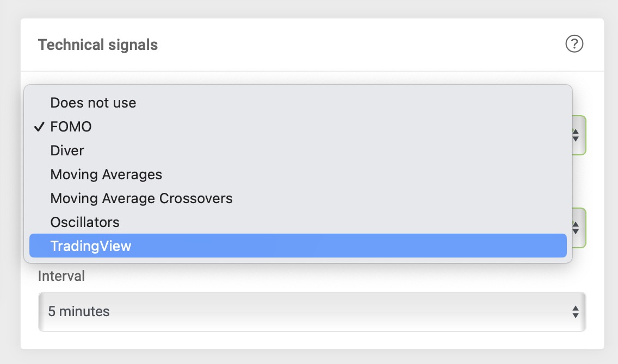
Task: Open the Technical signals help icon
Action: click(x=574, y=43)
